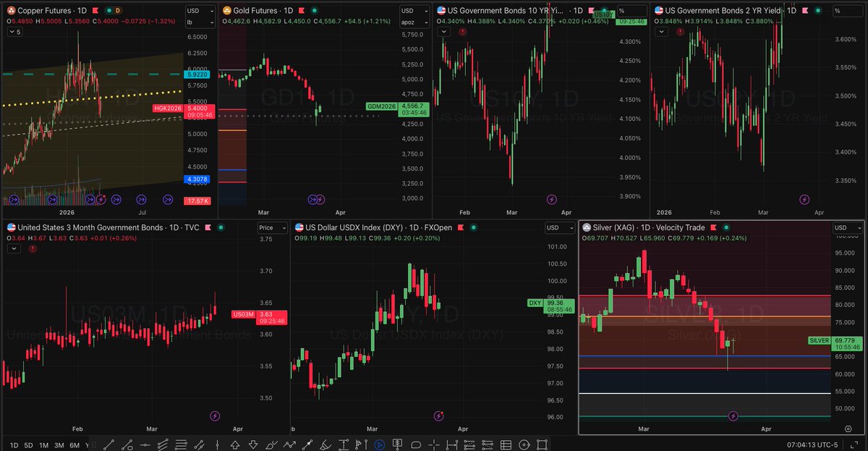Open the lb unit dropdown on Copper chart

(x=200, y=22)
